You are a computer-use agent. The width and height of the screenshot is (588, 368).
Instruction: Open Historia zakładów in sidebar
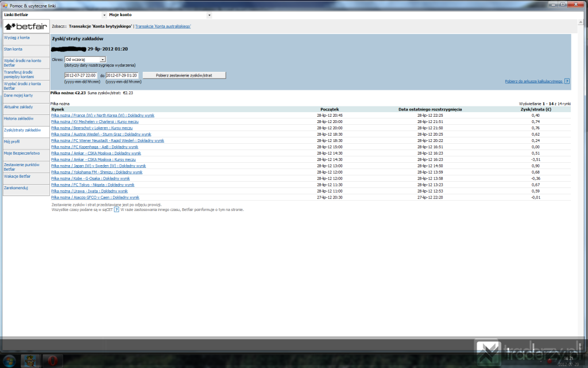19,118
